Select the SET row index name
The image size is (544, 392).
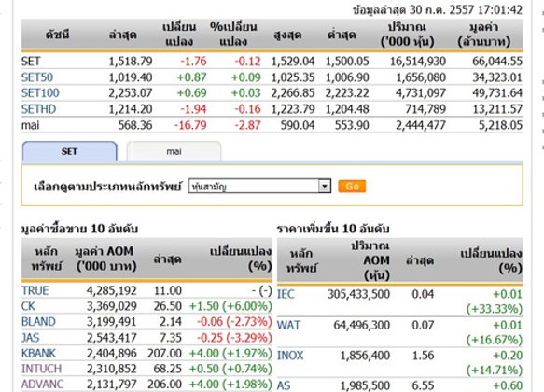(x=31, y=62)
